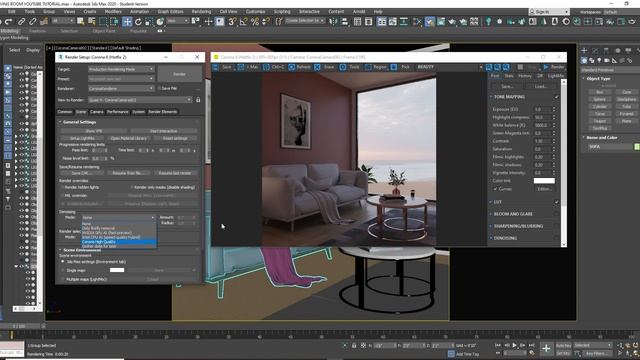Viewport: 640px width, 360px height.
Task: Select Multiple maps (LightMix) radio button
Action: (x=62, y=279)
